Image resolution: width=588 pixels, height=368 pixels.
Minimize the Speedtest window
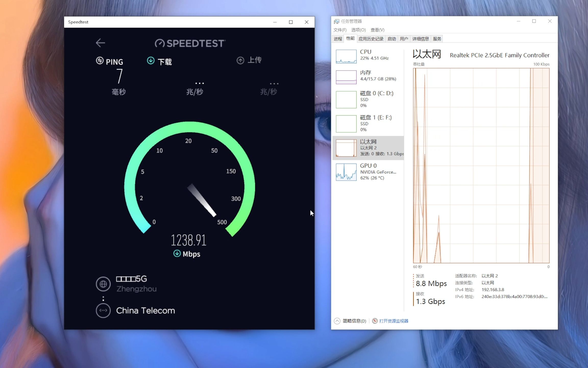(x=275, y=22)
